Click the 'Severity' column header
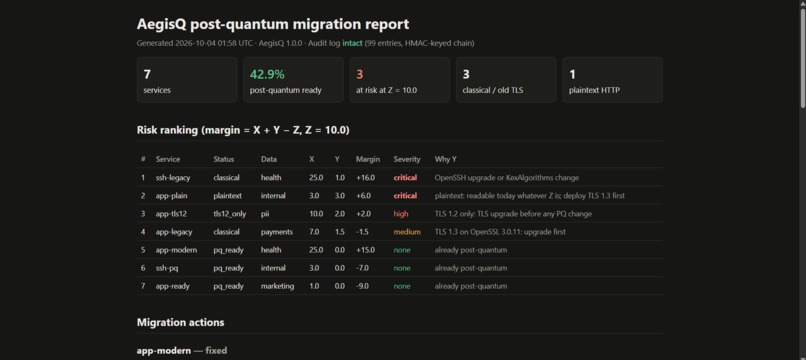The height and width of the screenshot is (360, 806). 407,159
